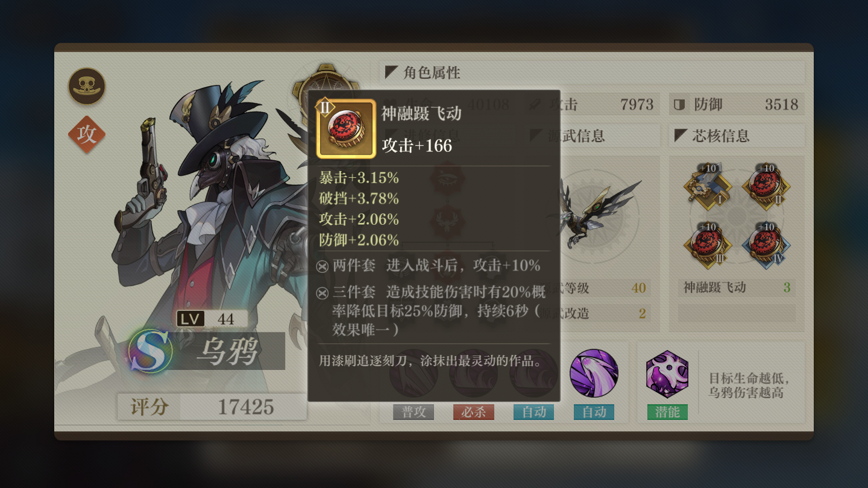Click the 神融蹑飞动 set count row
The height and width of the screenshot is (488, 868).
click(737, 287)
